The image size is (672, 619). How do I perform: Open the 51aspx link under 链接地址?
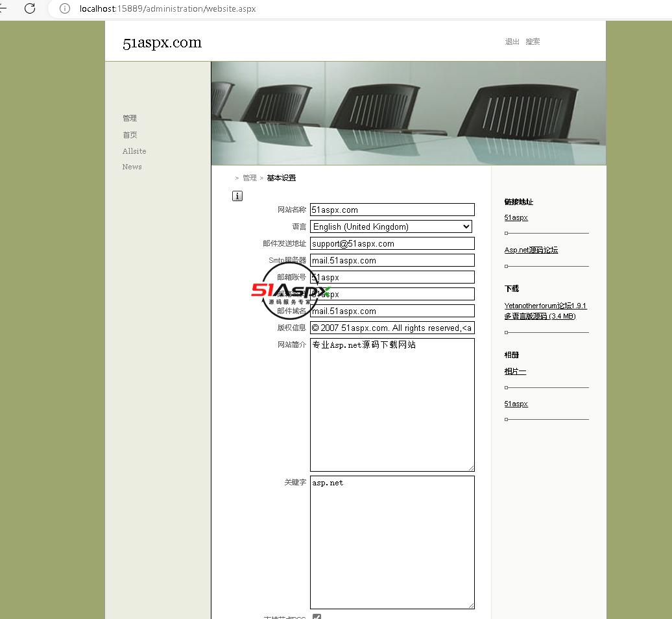[x=516, y=218]
